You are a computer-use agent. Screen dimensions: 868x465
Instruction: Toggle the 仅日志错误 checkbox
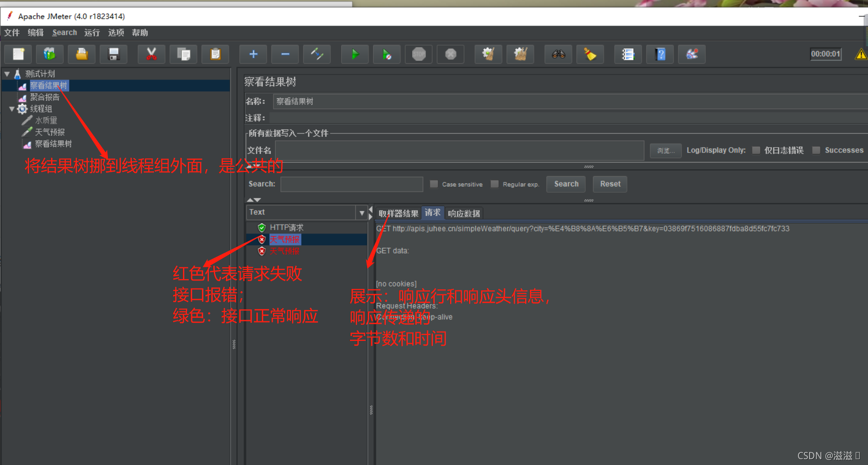pos(756,150)
